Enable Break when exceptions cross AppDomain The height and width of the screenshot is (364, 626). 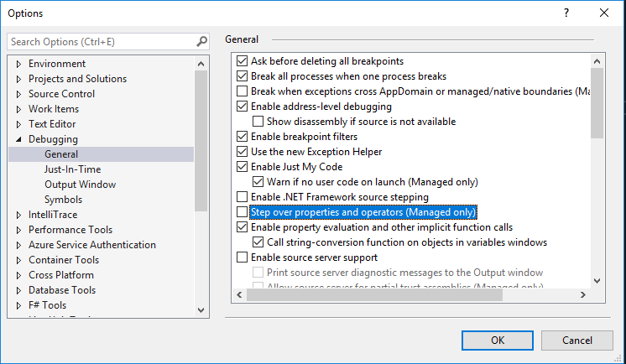click(242, 91)
